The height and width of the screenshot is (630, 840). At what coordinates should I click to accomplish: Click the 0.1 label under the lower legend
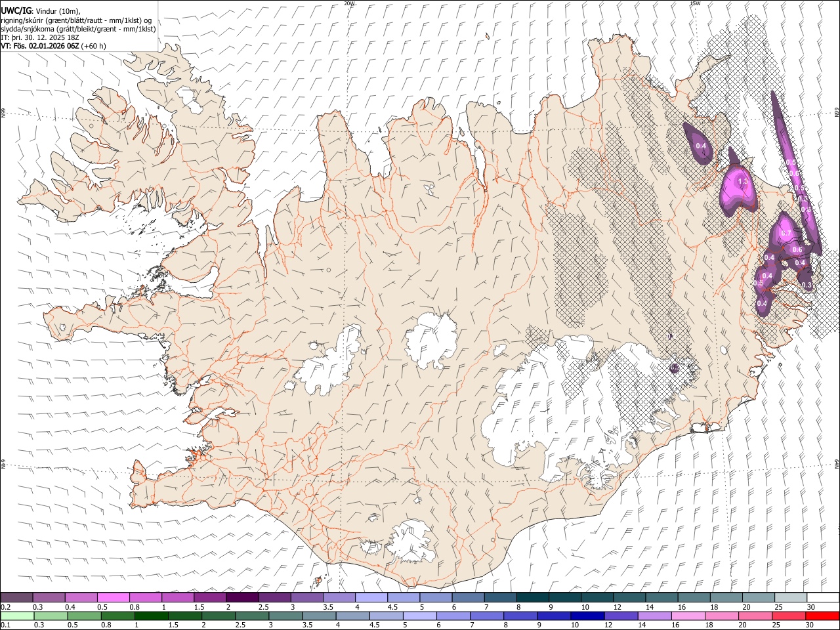point(5,625)
